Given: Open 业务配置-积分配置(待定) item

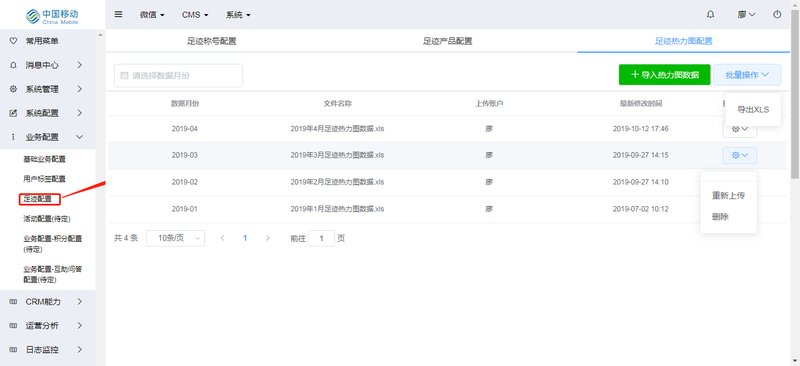Looking at the screenshot, I should pos(53,243).
